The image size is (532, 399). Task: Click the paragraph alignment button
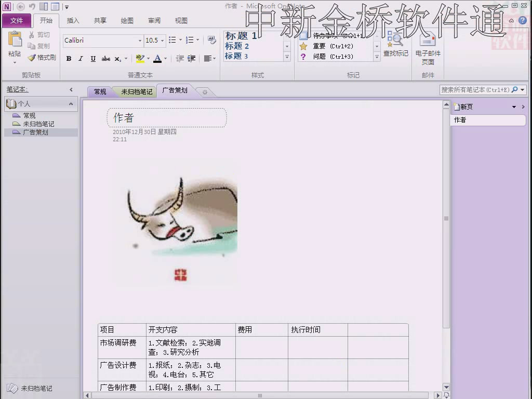coord(208,59)
